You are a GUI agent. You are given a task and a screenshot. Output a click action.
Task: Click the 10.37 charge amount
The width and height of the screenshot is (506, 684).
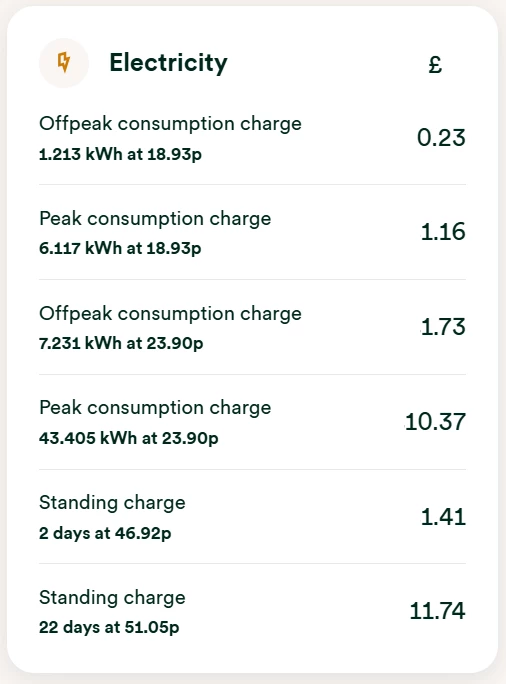[x=435, y=421]
